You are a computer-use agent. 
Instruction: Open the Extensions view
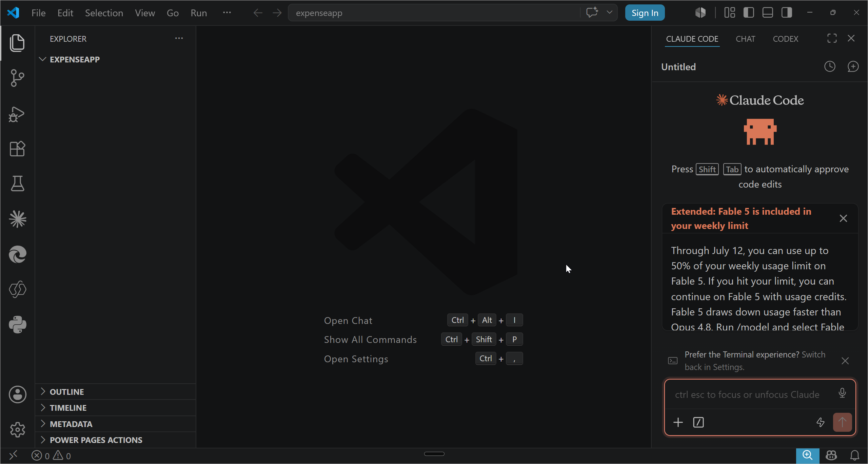click(x=17, y=149)
